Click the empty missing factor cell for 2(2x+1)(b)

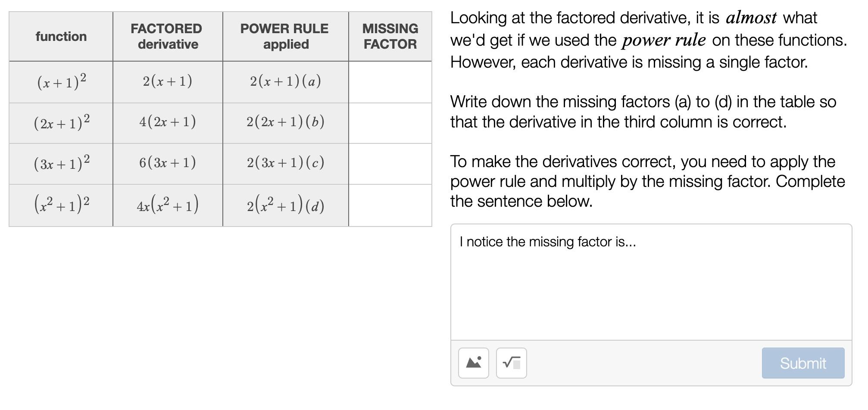[x=390, y=122]
